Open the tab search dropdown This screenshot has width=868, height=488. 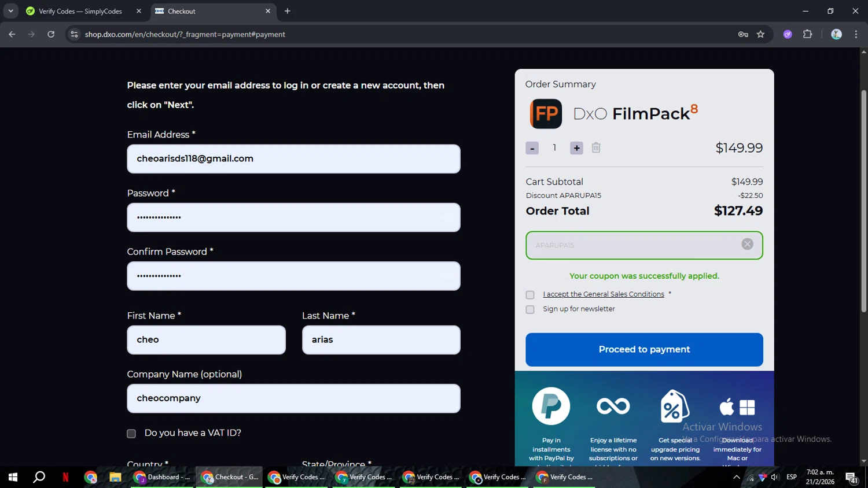[x=10, y=11]
